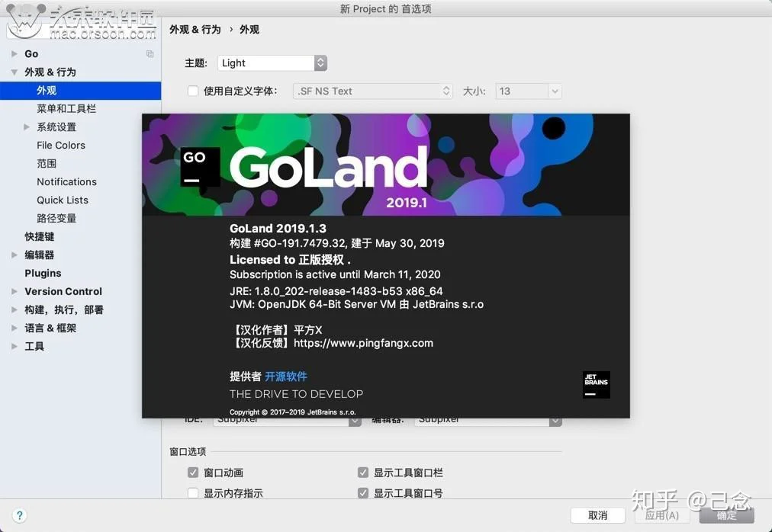Click the JRE version line
The height and width of the screenshot is (532, 772).
tap(336, 291)
